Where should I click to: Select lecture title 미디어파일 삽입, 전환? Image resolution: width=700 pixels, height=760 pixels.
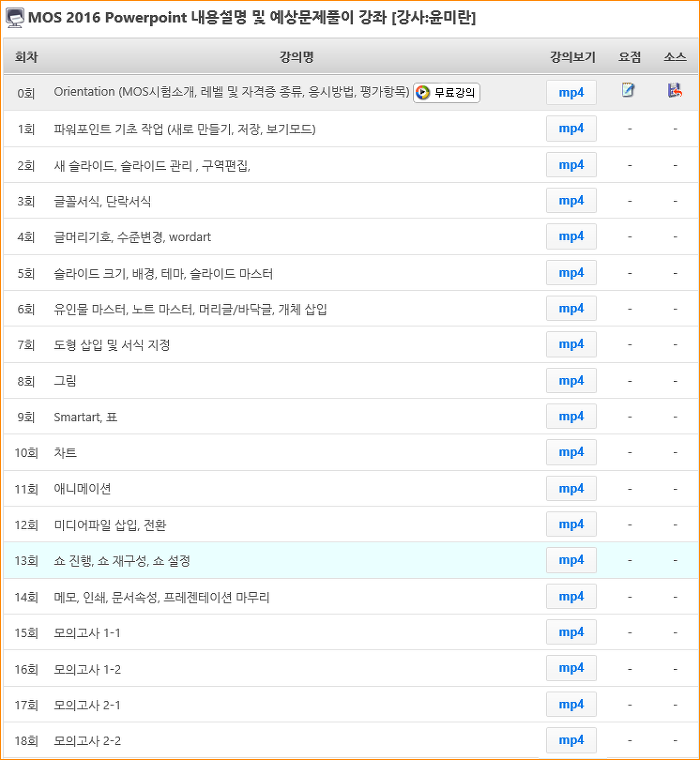click(x=110, y=525)
